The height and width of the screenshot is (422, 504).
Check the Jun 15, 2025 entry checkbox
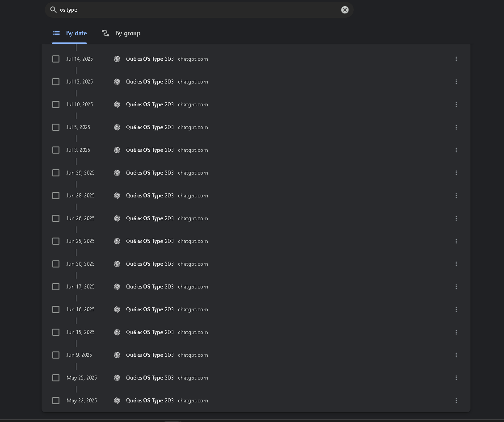[x=56, y=332]
